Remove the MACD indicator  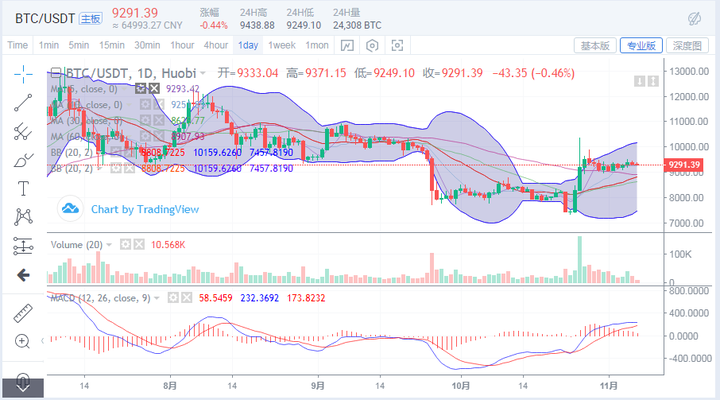(186, 298)
